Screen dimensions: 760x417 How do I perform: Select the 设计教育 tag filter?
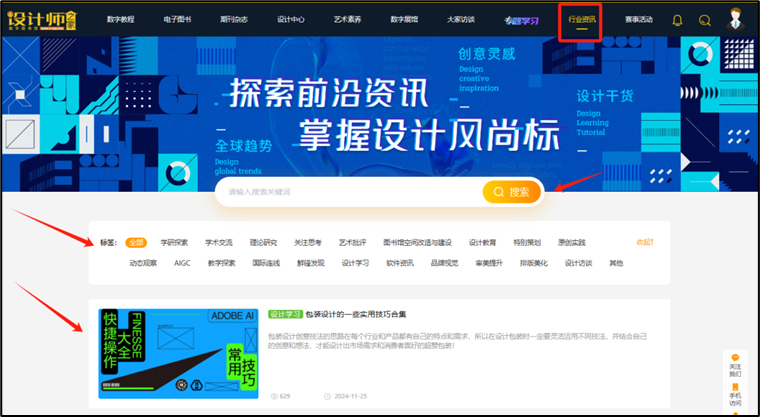coord(482,242)
